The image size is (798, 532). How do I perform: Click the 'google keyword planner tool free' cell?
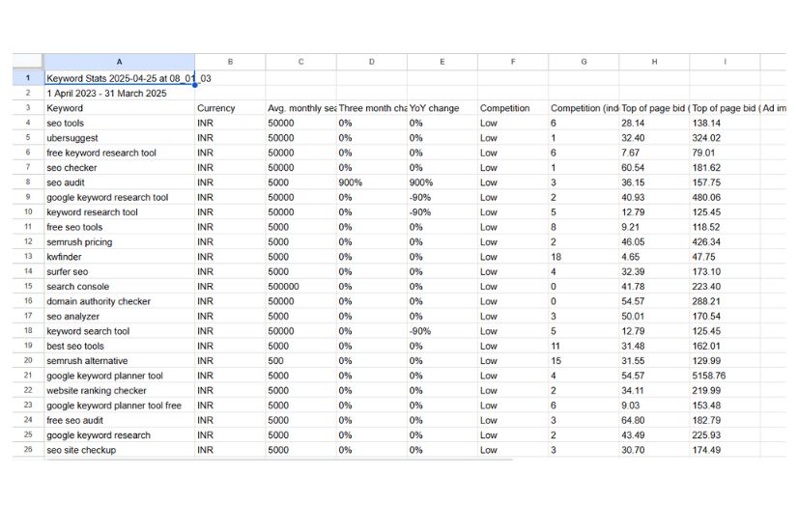[x=119, y=406]
